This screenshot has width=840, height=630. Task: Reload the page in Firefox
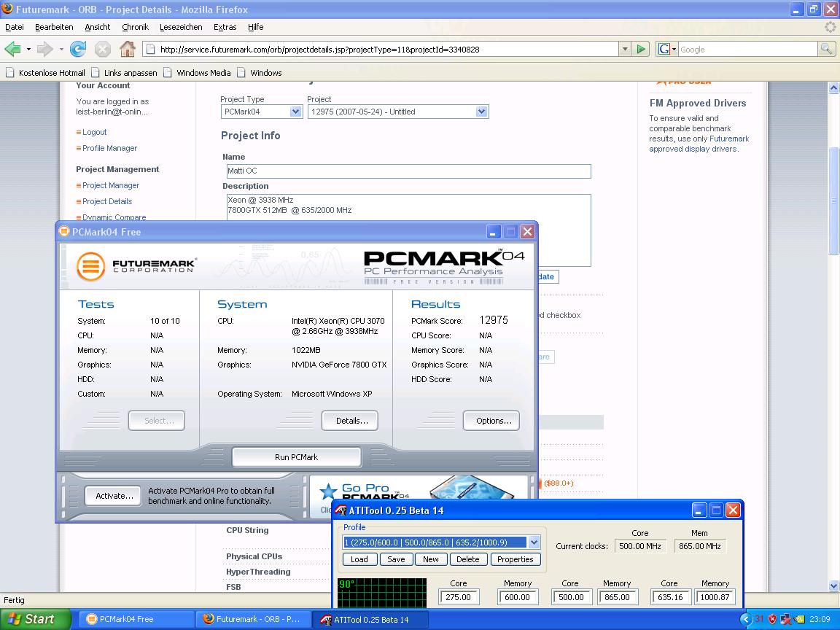coord(78,50)
